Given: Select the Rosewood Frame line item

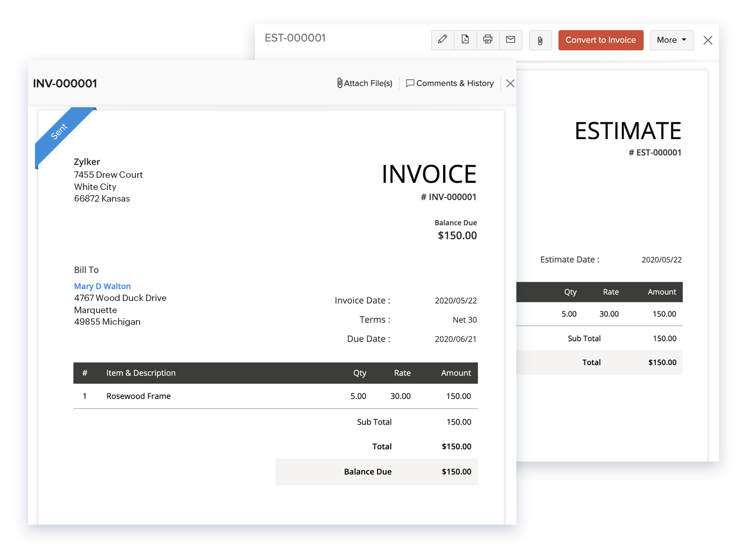Looking at the screenshot, I should pos(138,396).
